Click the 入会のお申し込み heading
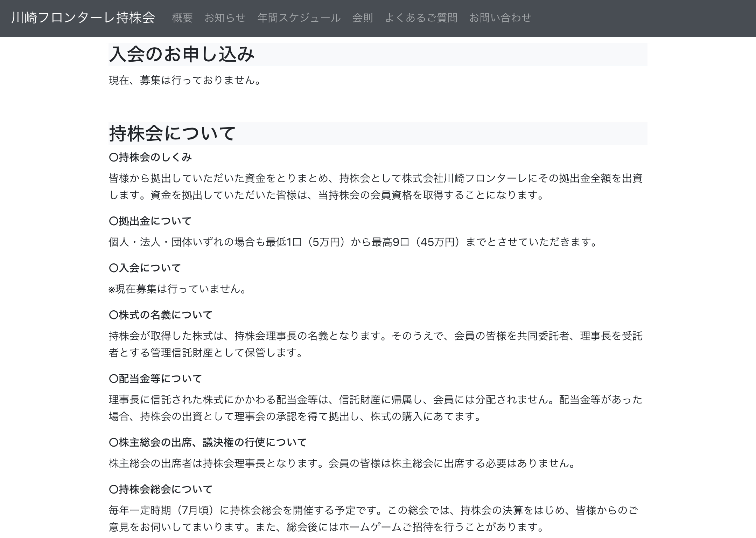756x538 pixels. [378, 54]
